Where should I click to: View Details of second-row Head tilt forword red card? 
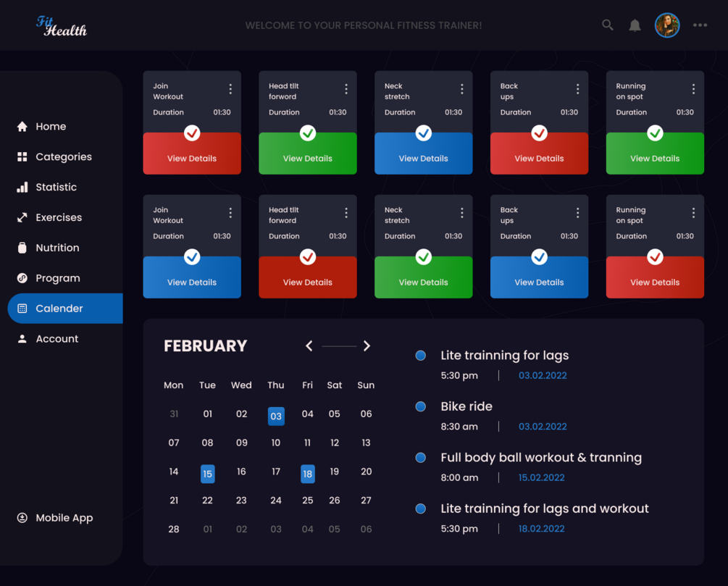[308, 282]
